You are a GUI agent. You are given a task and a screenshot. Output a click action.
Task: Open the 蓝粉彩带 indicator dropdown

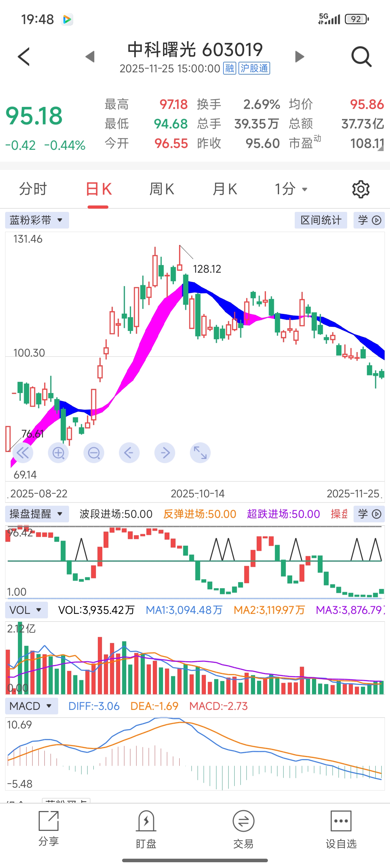point(37,221)
